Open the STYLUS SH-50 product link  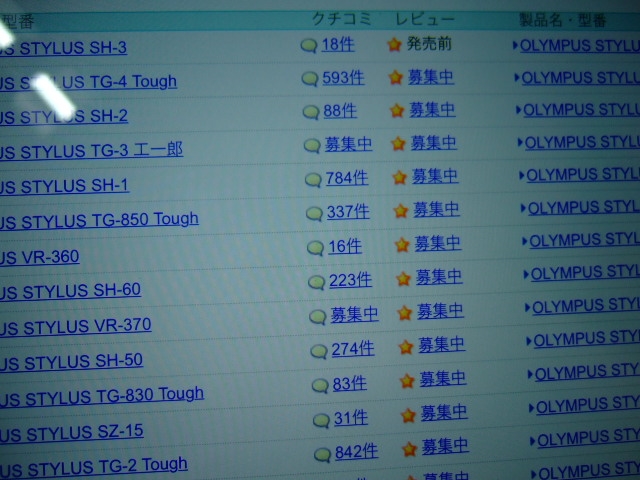coord(71,362)
